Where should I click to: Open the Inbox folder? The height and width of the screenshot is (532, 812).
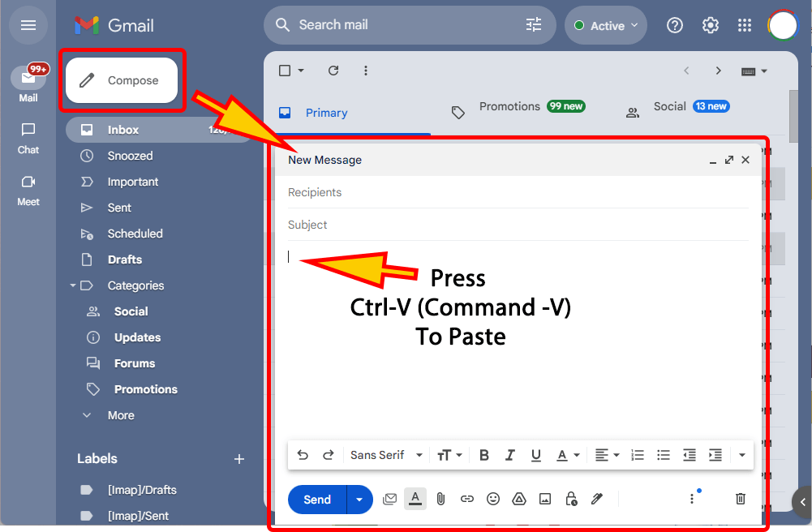(x=161, y=130)
